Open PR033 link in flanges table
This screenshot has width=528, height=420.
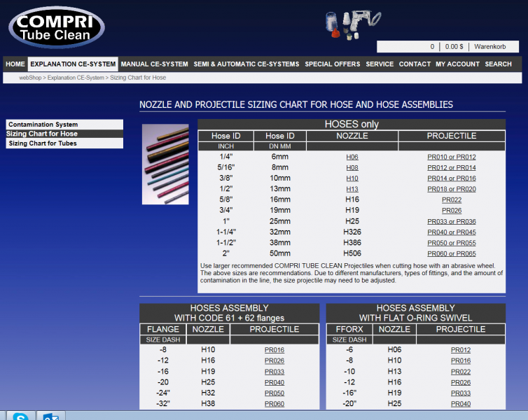tap(275, 372)
